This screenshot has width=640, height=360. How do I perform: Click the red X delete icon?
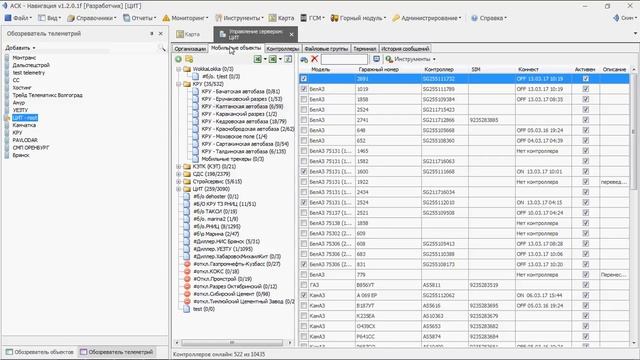[x=314, y=59]
